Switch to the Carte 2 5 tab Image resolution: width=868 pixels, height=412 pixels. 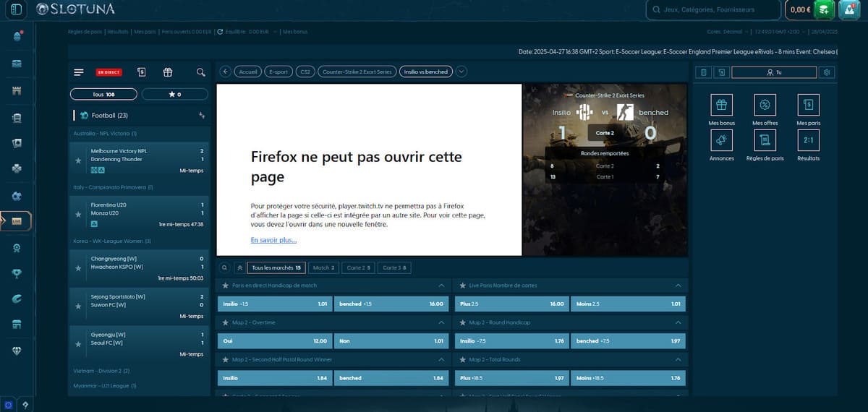pos(359,267)
